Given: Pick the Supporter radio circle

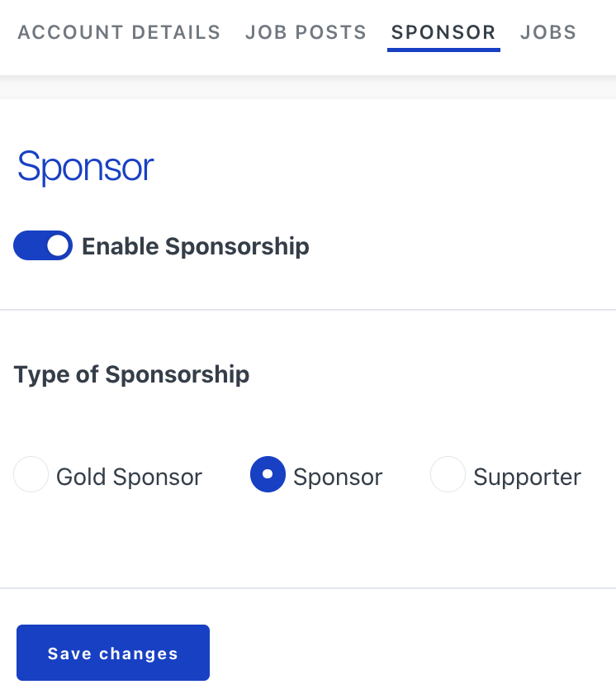Looking at the screenshot, I should click(x=448, y=475).
